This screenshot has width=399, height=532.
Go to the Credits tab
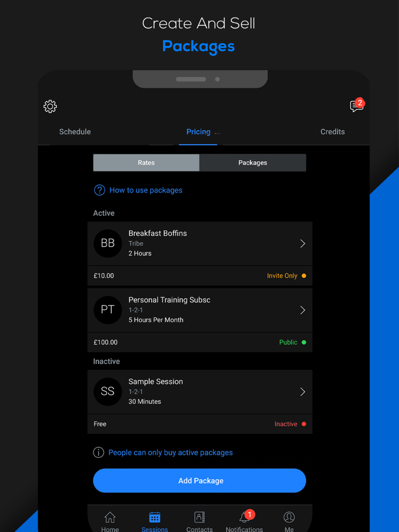click(332, 132)
